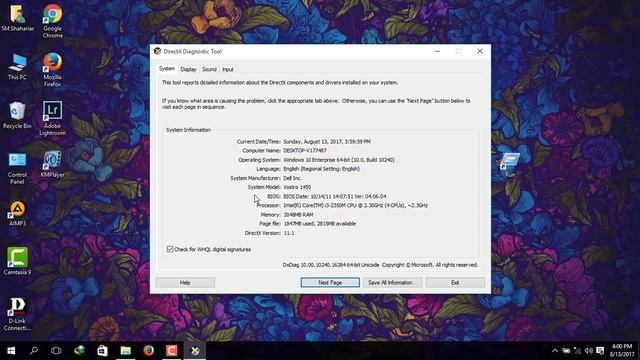Click the Windows 10 Enterprise operating system text
Viewport: 640px width, 360px height.
pos(339,160)
